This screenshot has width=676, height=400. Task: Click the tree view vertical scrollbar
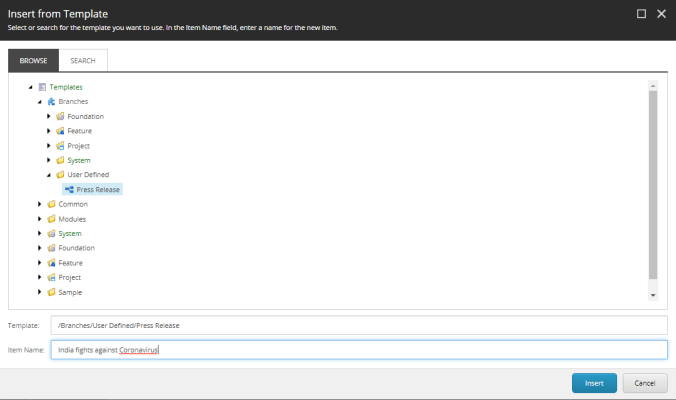[653, 180]
